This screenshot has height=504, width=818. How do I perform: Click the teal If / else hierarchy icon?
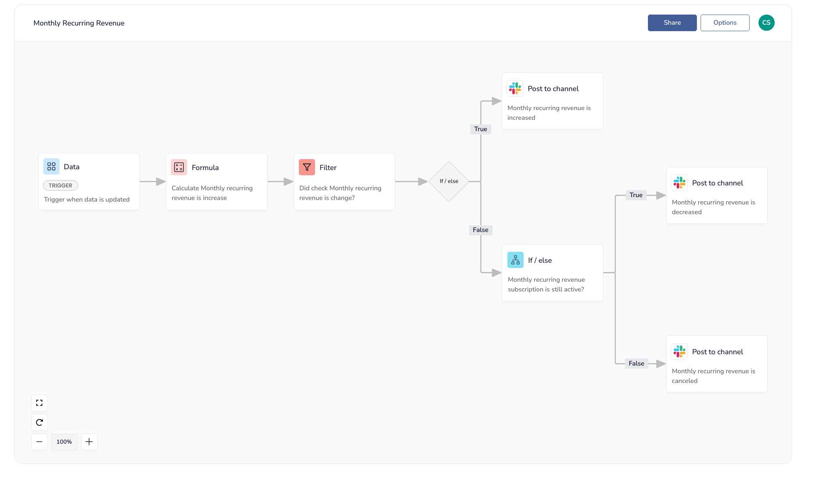coord(515,260)
